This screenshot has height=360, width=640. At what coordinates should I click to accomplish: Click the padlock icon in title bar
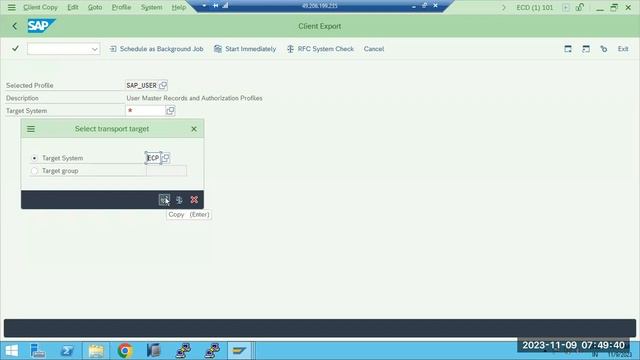(x=580, y=7)
